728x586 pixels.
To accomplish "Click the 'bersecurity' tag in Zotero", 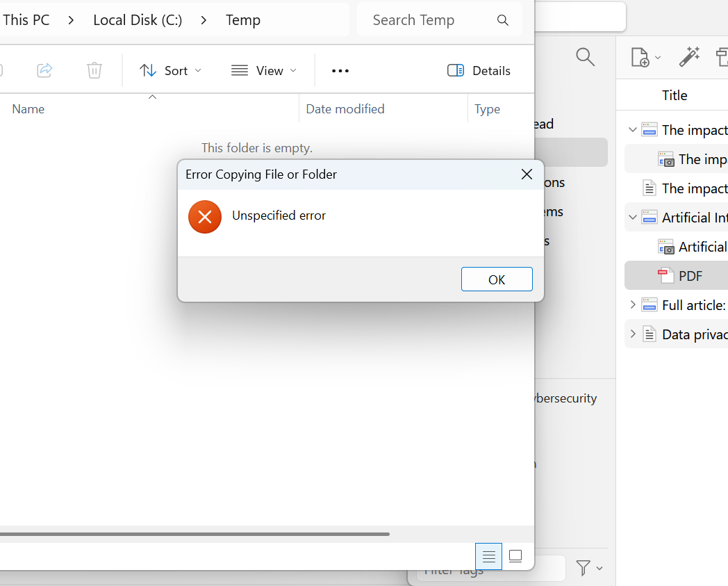I will pyautogui.click(x=565, y=398).
